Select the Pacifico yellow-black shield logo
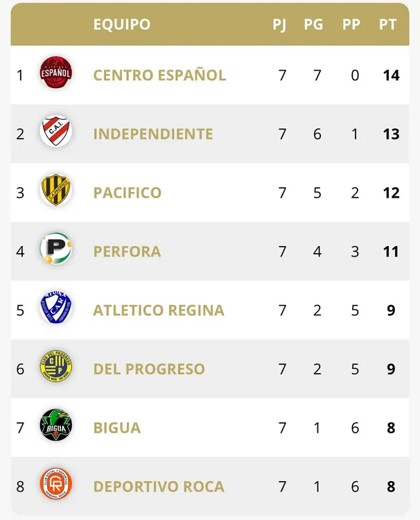The image size is (420, 520). pyautogui.click(x=56, y=191)
